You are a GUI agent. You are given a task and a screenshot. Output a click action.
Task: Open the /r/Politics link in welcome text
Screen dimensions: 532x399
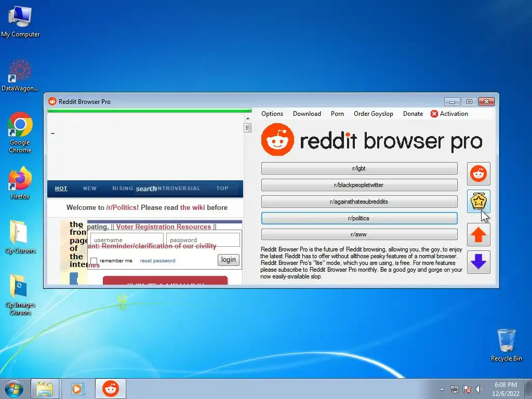[122, 207]
